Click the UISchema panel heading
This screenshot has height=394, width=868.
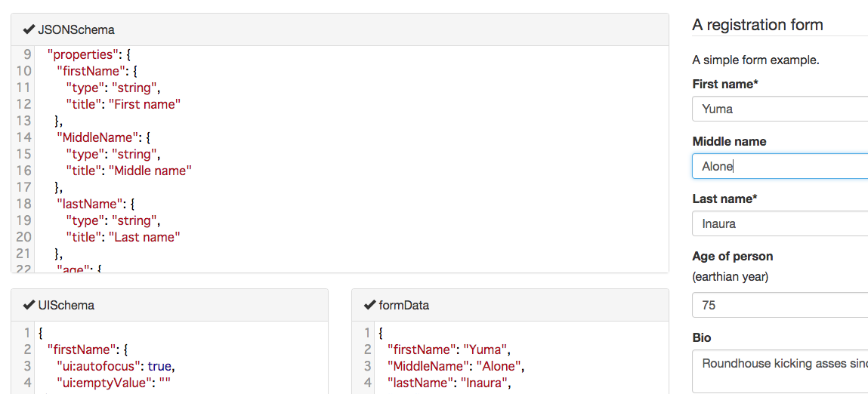click(169, 305)
